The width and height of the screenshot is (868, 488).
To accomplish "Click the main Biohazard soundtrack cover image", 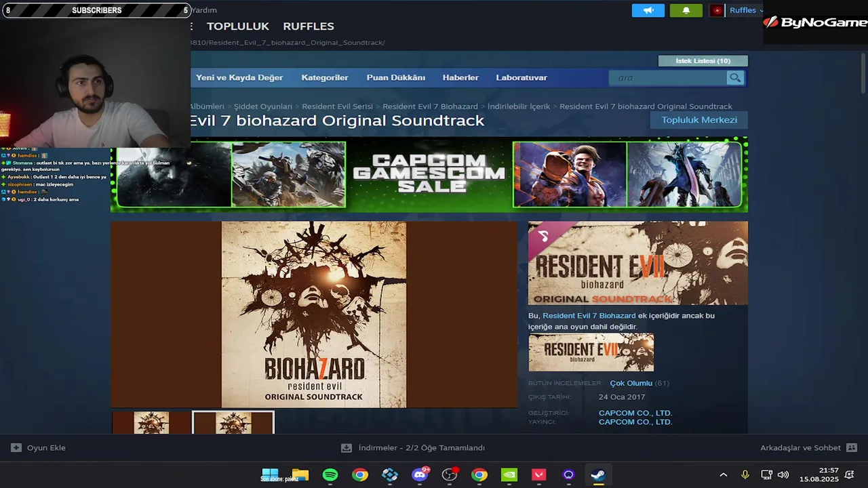I will (x=314, y=314).
